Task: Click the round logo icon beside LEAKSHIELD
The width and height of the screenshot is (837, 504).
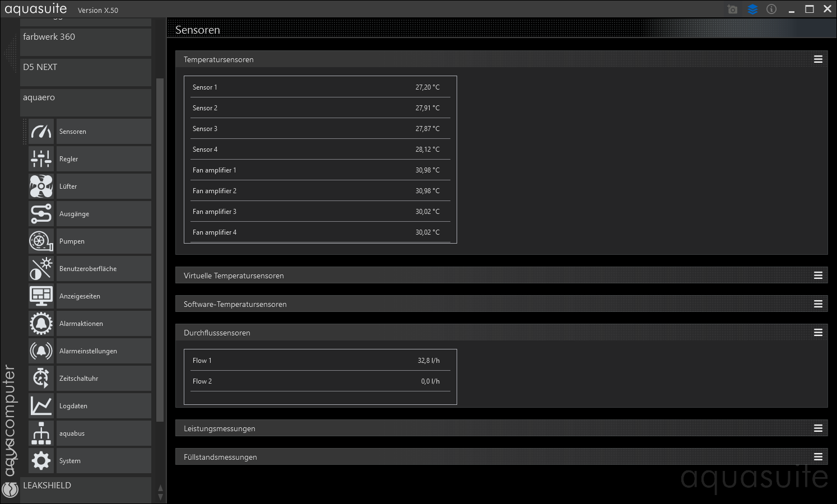Action: 10,489
